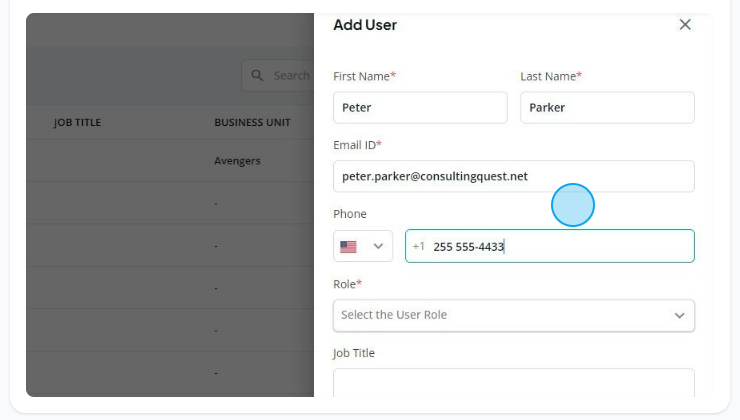Click the JOB TITLE column header
The height and width of the screenshot is (420, 740).
77,122
